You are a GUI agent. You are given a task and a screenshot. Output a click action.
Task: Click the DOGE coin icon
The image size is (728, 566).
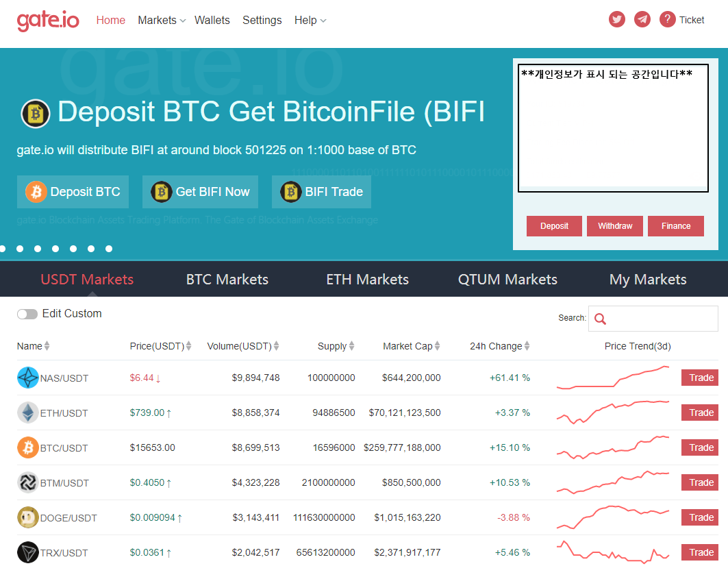[28, 517]
